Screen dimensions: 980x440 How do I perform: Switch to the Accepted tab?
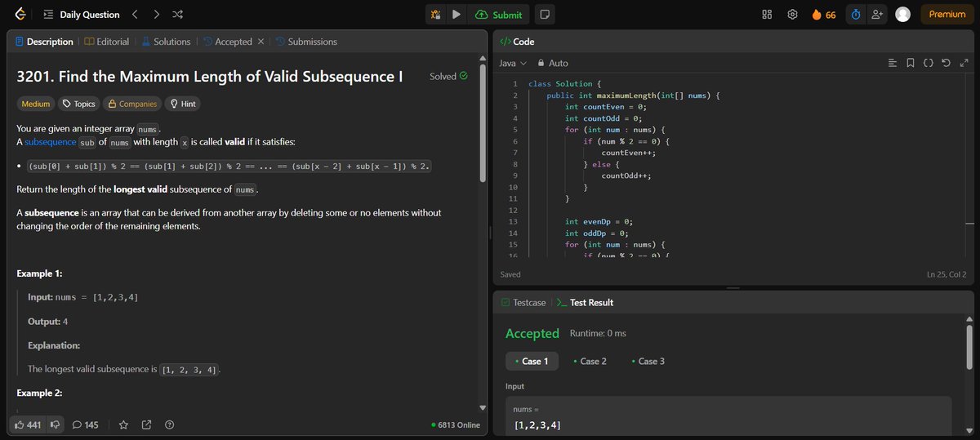[x=228, y=42]
